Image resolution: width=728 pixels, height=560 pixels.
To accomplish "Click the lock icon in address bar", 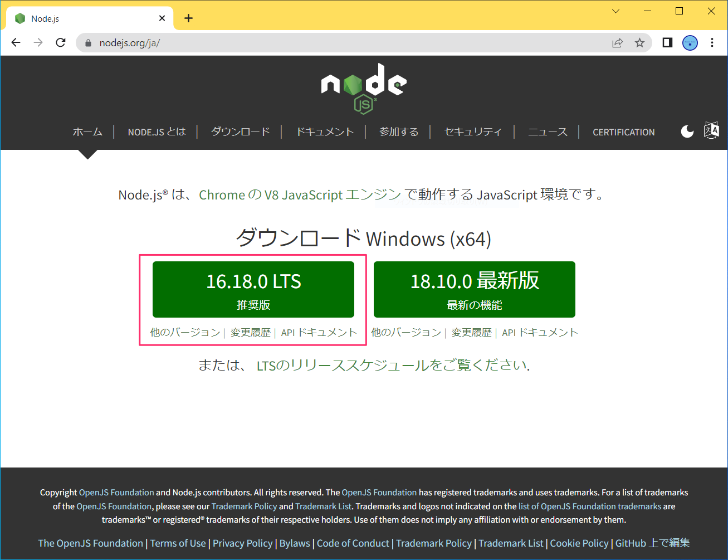I will tap(87, 43).
